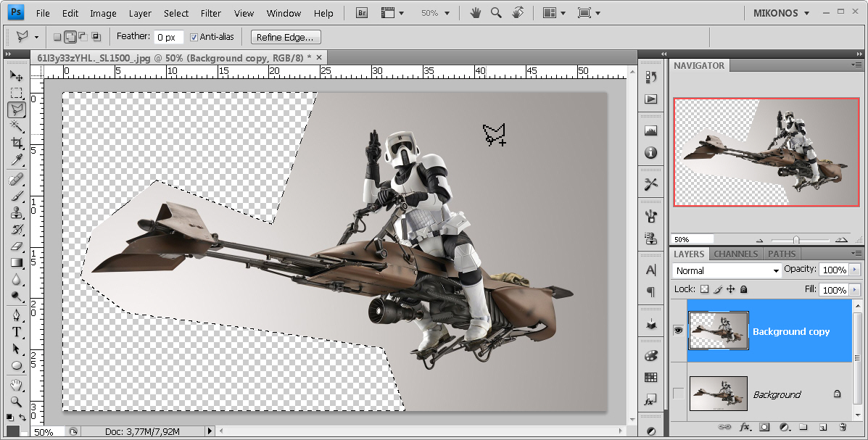The height and width of the screenshot is (440, 868).
Task: Enable lock all for layer
Action: tap(744, 289)
